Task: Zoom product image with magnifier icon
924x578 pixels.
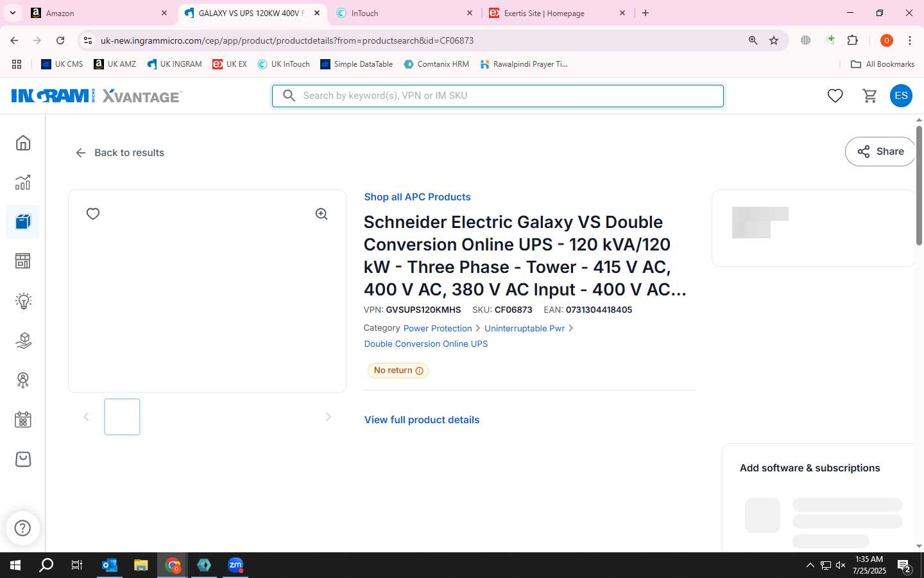Action: [x=321, y=214]
